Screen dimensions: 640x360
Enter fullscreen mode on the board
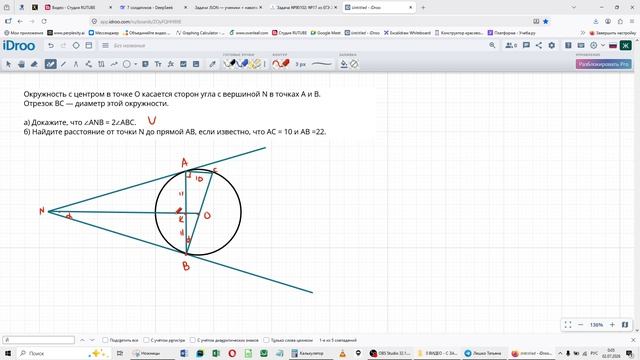click(x=568, y=324)
